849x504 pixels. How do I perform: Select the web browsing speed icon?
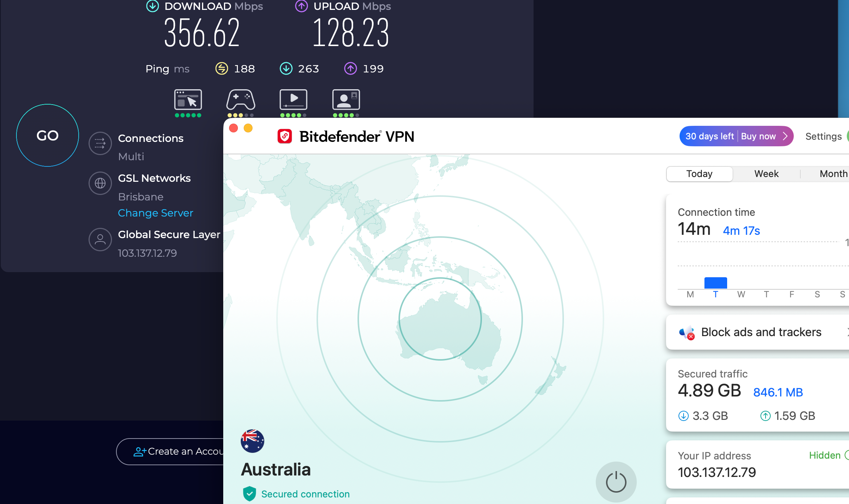point(188,99)
